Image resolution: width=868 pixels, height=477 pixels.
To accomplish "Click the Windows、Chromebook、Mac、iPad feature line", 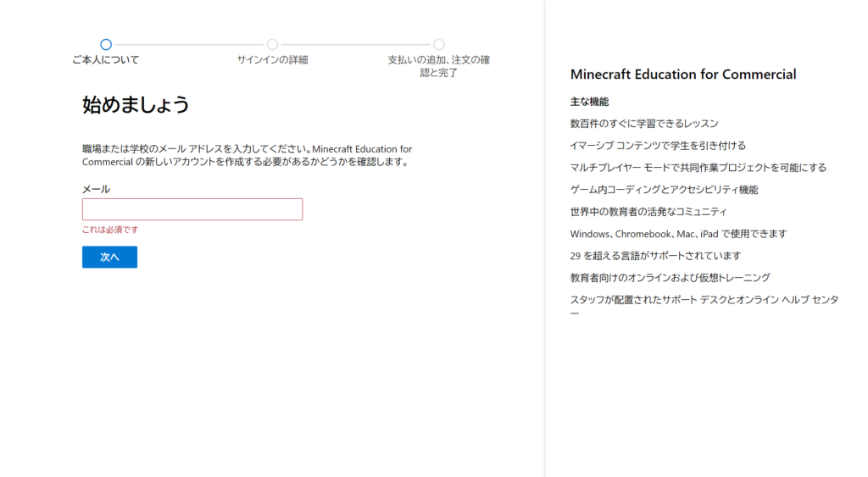I will coord(678,234).
